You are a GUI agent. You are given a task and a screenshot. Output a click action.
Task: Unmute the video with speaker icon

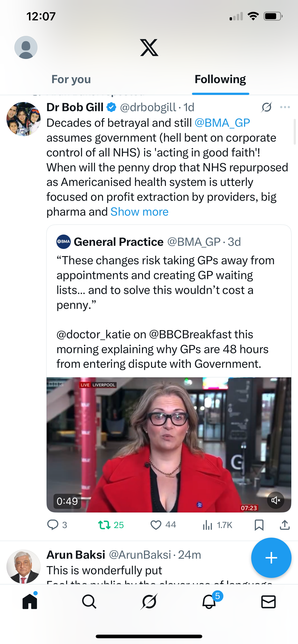click(x=275, y=500)
